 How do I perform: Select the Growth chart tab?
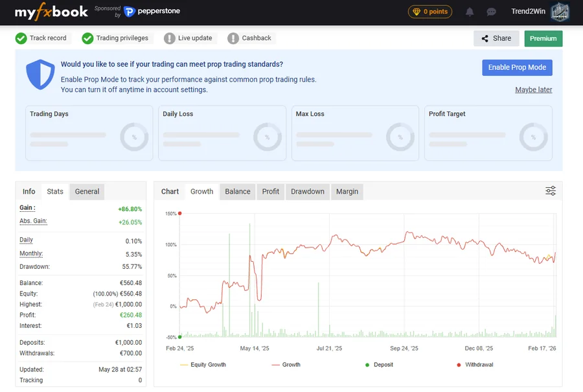(202, 192)
